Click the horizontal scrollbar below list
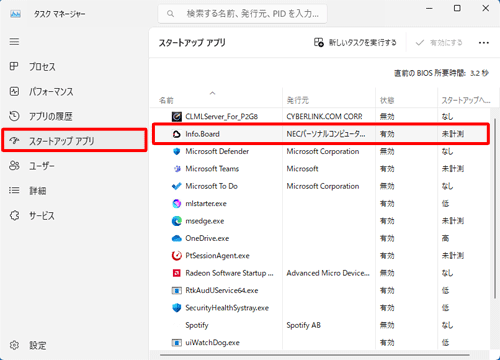The height and width of the screenshot is (360, 500). (315, 355)
